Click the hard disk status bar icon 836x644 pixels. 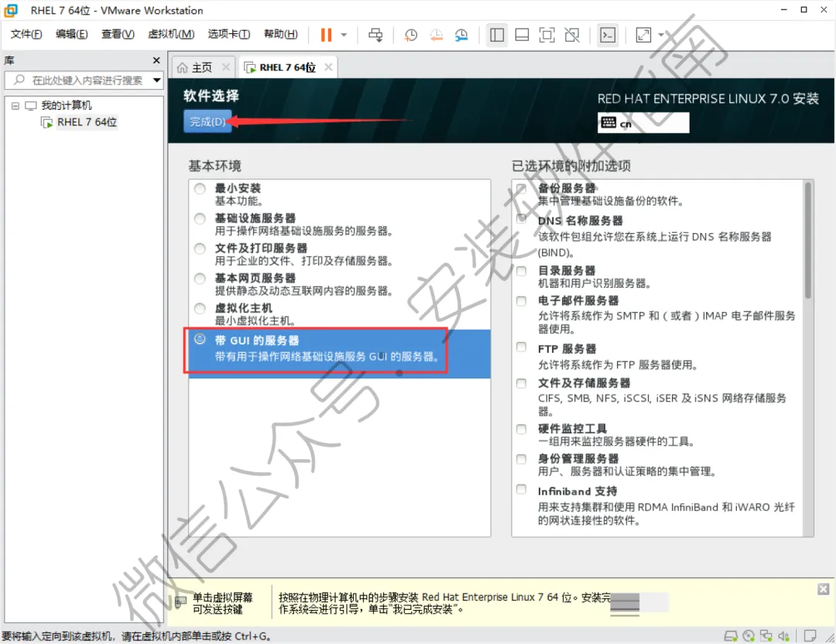click(x=731, y=636)
